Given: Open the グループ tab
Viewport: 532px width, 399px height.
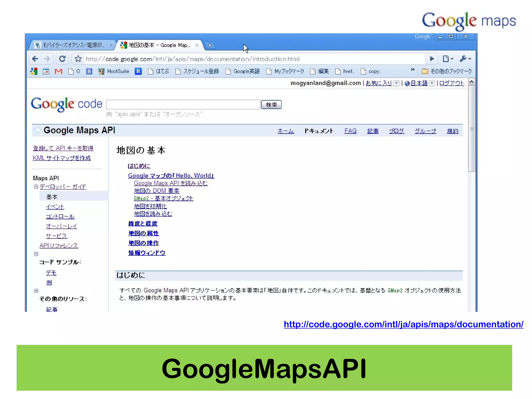Looking at the screenshot, I should pos(425,131).
